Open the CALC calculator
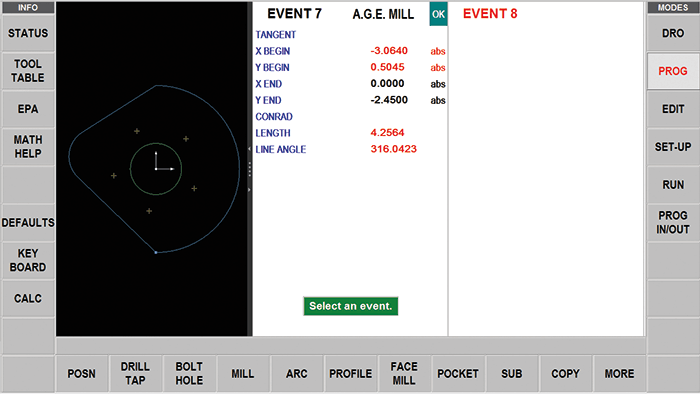Viewport: 700px width, 394px height. point(28,299)
